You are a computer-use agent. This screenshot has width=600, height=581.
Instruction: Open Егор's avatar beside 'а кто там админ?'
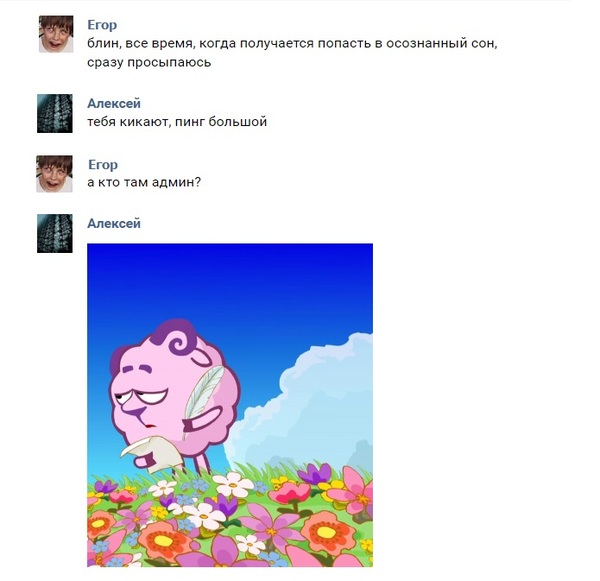click(54, 174)
